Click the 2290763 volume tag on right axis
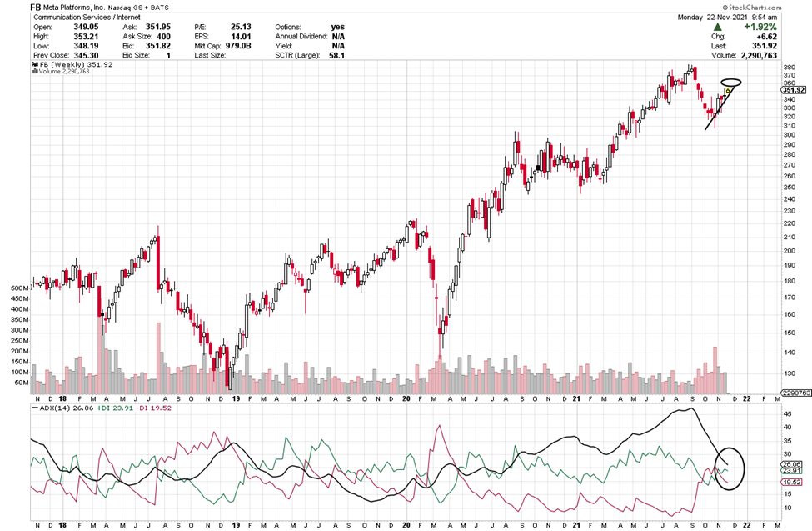 click(796, 393)
